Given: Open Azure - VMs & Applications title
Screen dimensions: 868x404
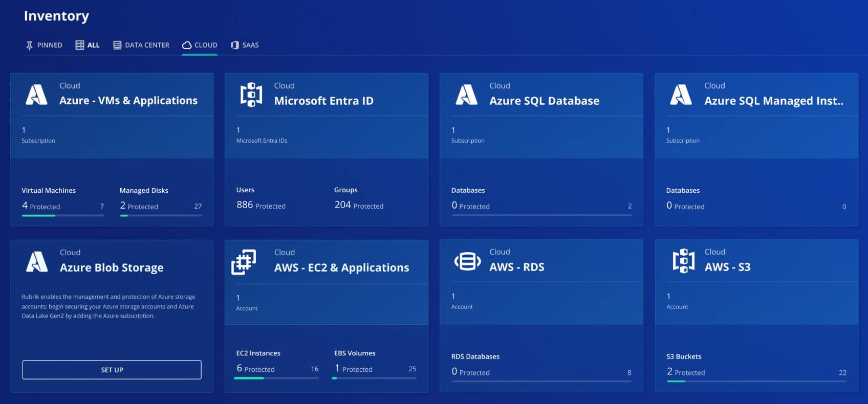Looking at the screenshot, I should point(128,100).
